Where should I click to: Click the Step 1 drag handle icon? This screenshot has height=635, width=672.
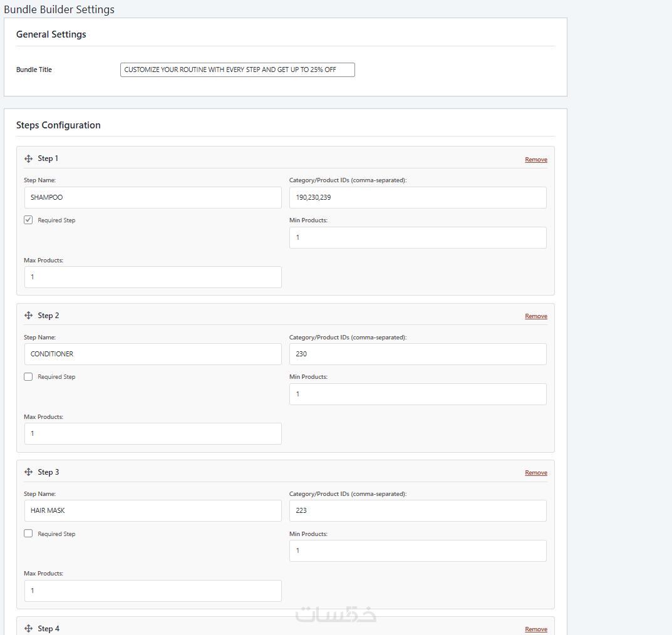coord(28,159)
